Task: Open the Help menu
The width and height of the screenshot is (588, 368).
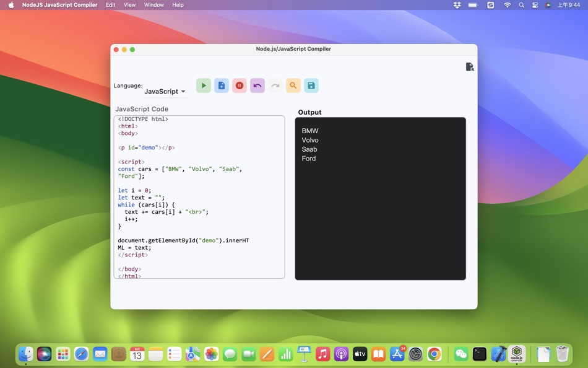Action: (x=178, y=5)
